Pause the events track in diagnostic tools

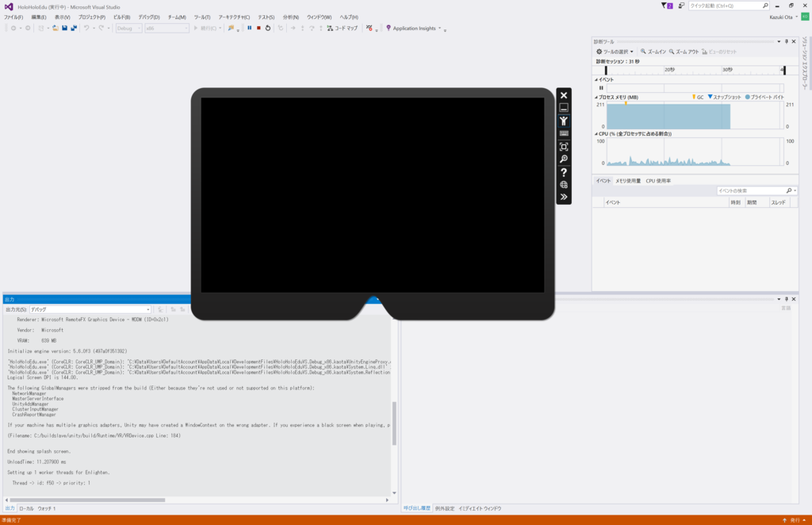[x=601, y=88]
